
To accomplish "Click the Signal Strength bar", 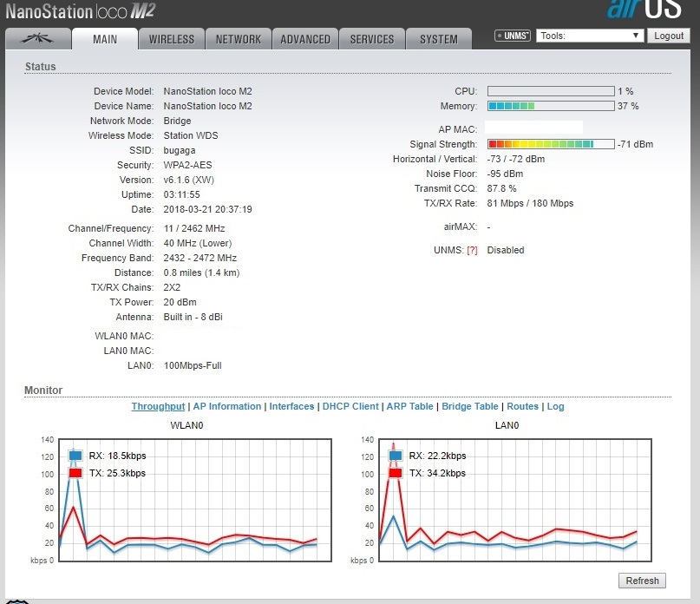I will pos(551,144).
